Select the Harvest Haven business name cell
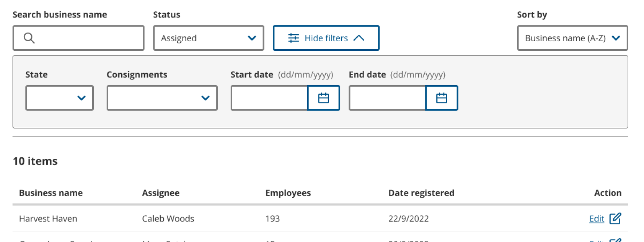 tap(48, 219)
